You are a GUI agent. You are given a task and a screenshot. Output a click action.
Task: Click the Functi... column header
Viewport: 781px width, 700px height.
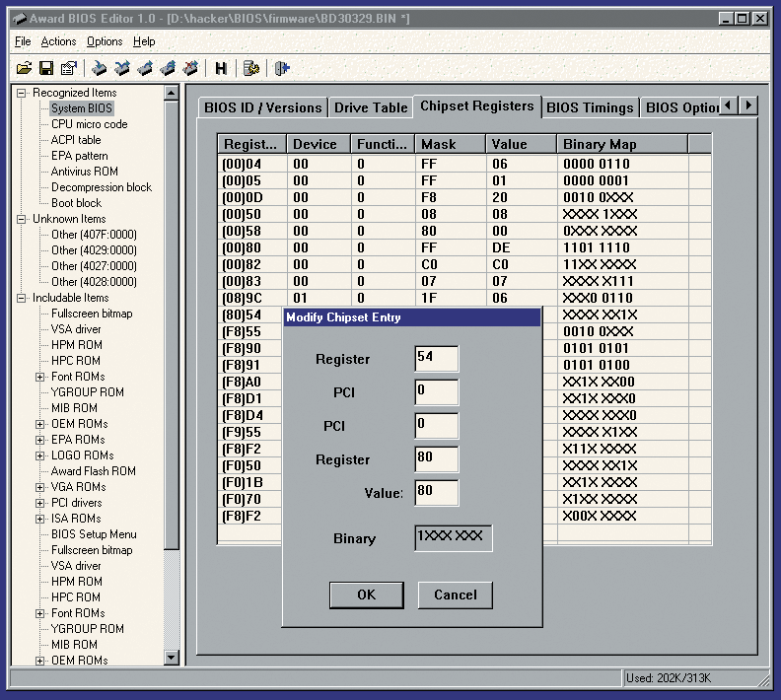383,144
